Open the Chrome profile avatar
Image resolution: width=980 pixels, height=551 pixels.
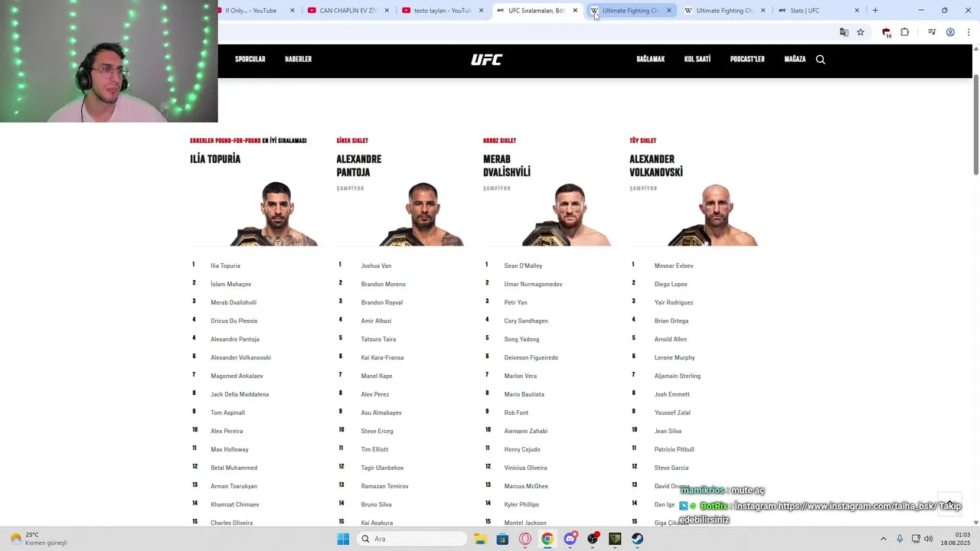pyautogui.click(x=950, y=32)
